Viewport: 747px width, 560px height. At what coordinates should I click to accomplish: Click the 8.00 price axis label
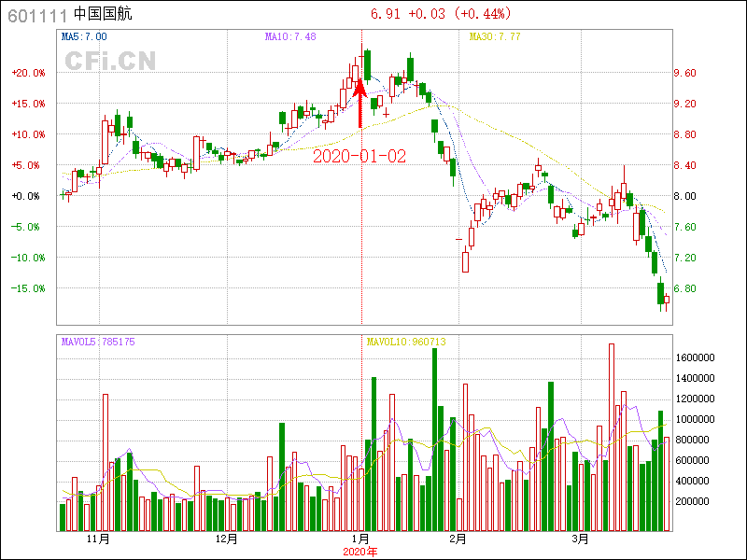(x=684, y=196)
